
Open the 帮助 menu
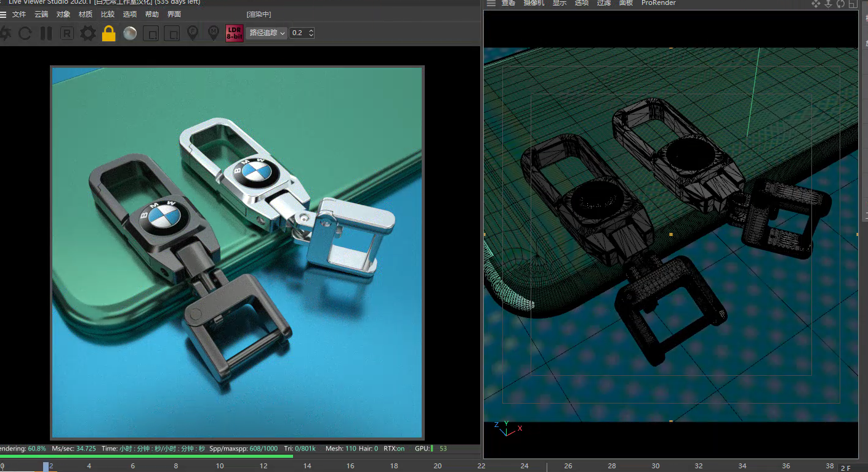coord(152,14)
